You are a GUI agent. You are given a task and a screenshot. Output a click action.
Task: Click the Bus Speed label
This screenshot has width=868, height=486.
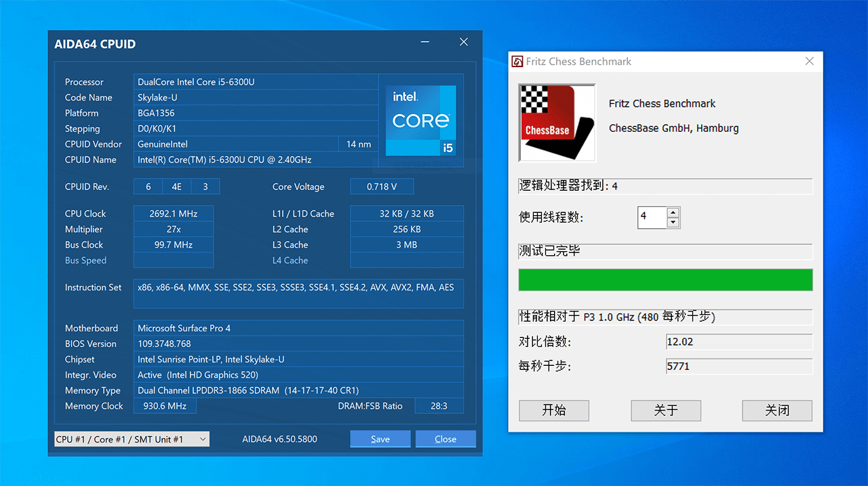click(85, 260)
